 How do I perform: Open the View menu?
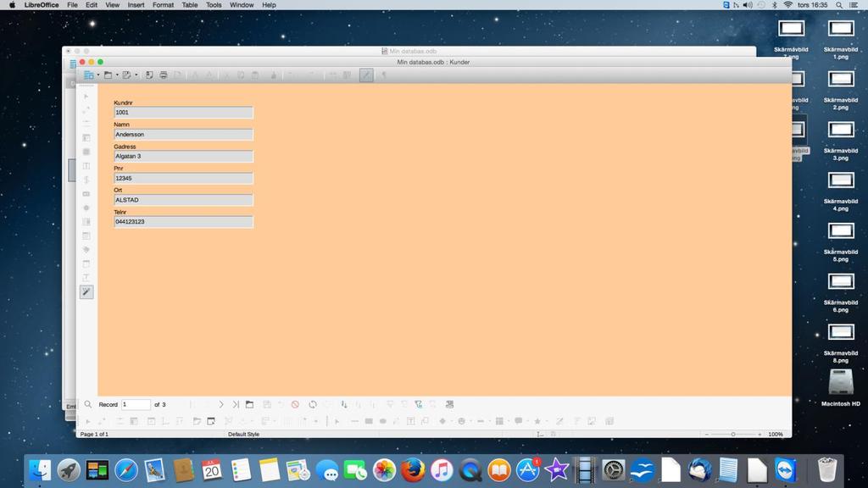point(113,5)
